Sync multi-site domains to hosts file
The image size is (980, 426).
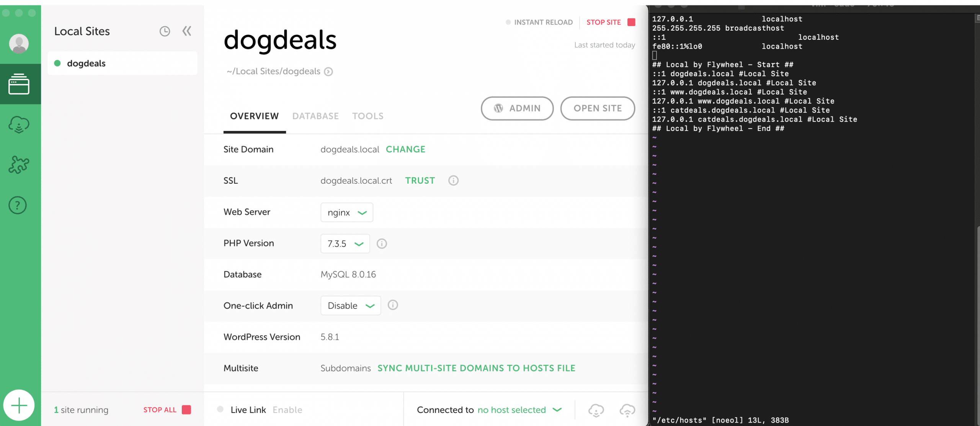(476, 368)
